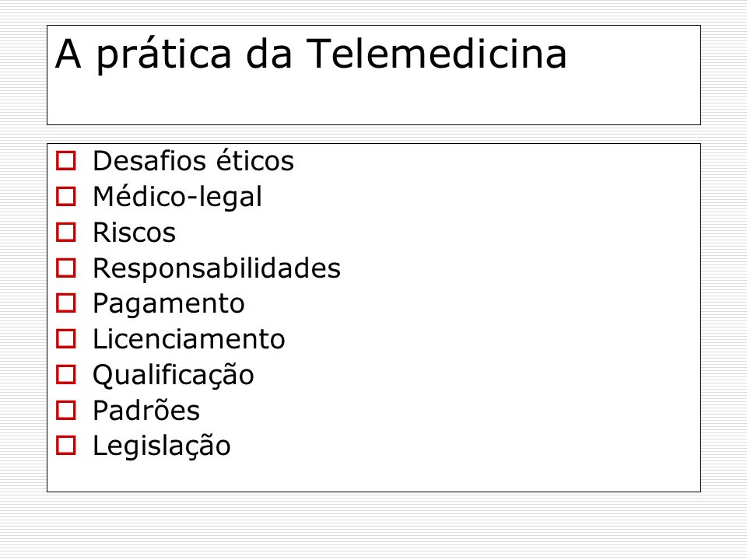Select the red bullet next to Pagamento
The image size is (747, 560).
tap(65, 303)
